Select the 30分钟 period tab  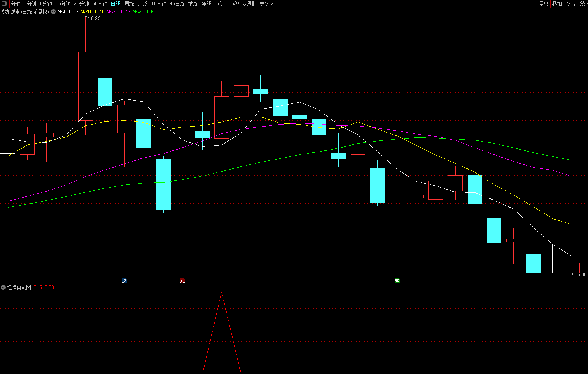click(81, 4)
